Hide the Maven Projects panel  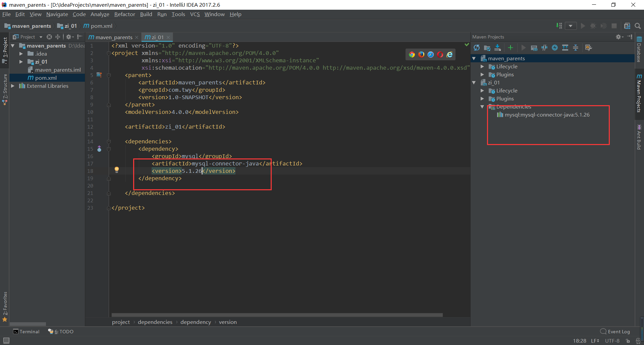630,37
